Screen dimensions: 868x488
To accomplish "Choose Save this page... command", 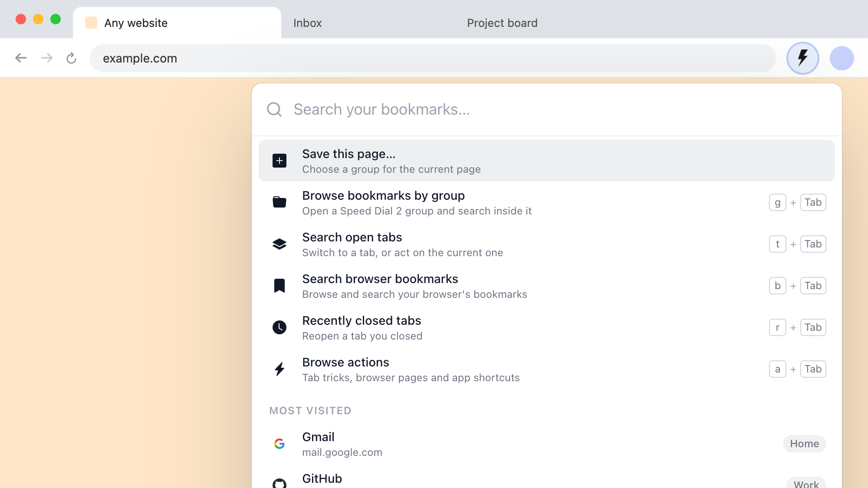I will tap(547, 161).
